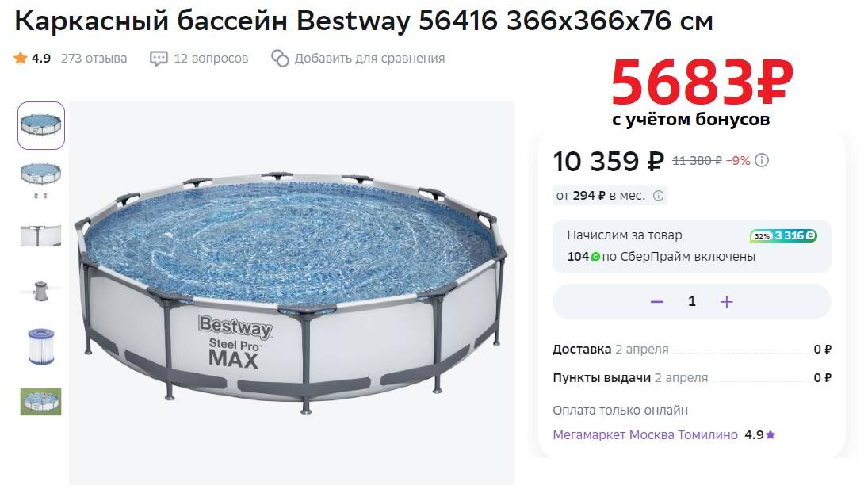View the filter cartridge thumbnail

41,346
